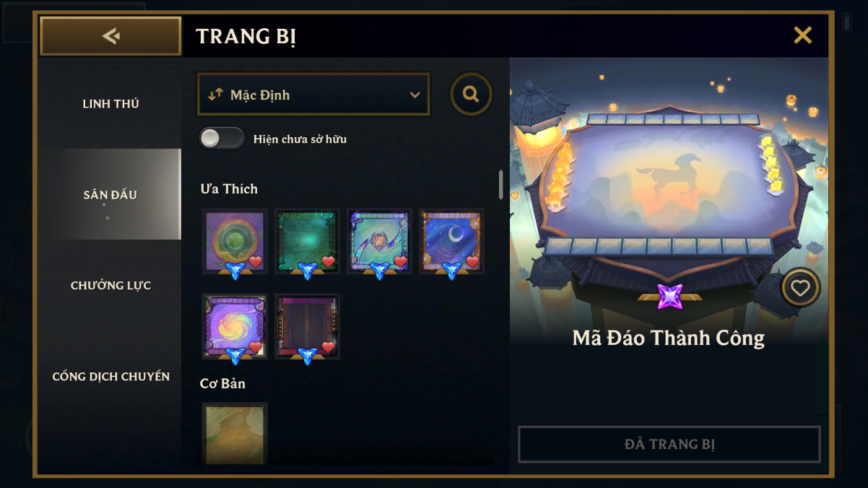Close the Trang Bị panel

[x=802, y=35]
